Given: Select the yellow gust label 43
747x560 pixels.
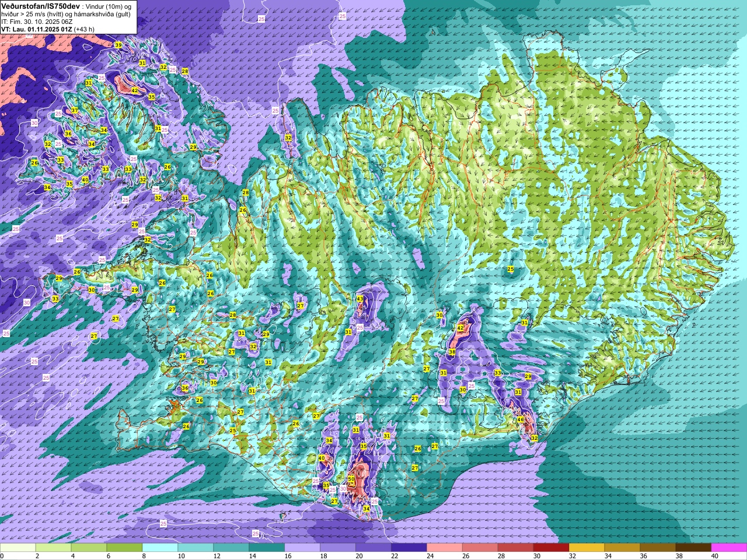Looking at the screenshot, I should point(360,299).
